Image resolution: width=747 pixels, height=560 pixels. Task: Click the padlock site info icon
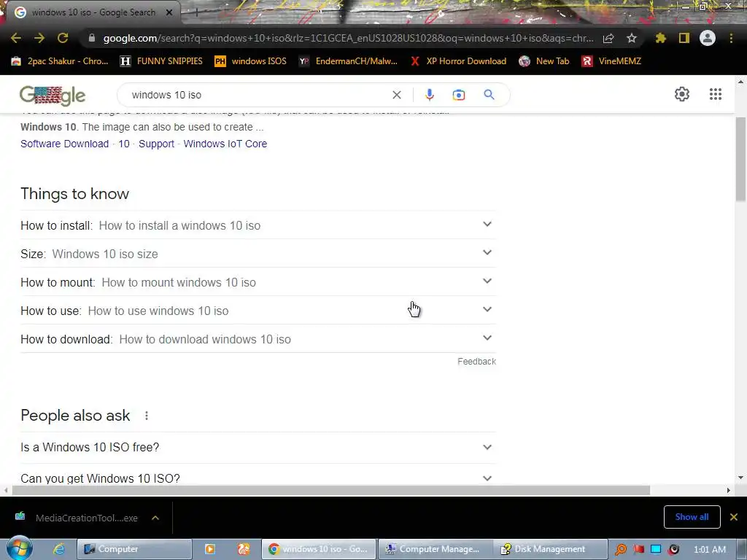click(92, 38)
